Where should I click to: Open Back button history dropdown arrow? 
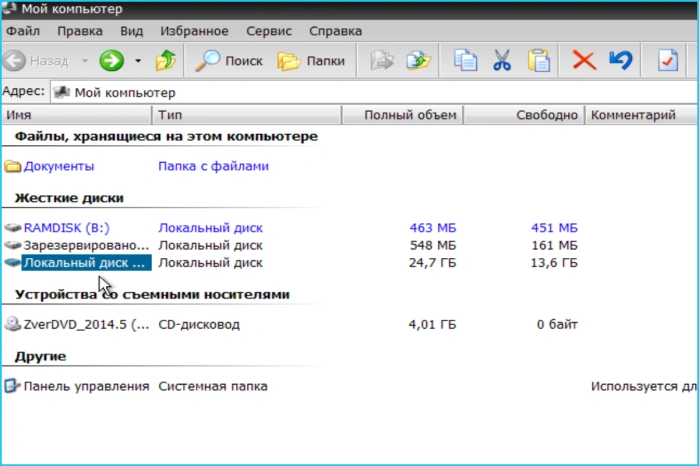pyautogui.click(x=84, y=61)
